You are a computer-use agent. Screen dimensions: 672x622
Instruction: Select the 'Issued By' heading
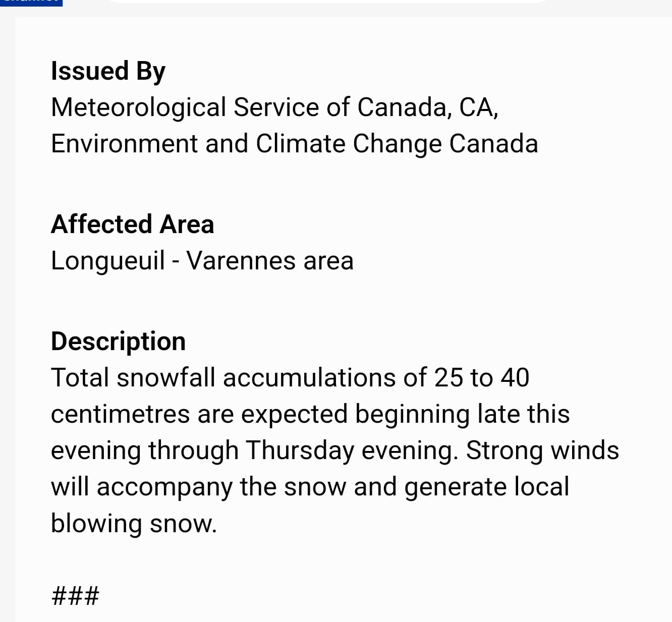coord(108,71)
